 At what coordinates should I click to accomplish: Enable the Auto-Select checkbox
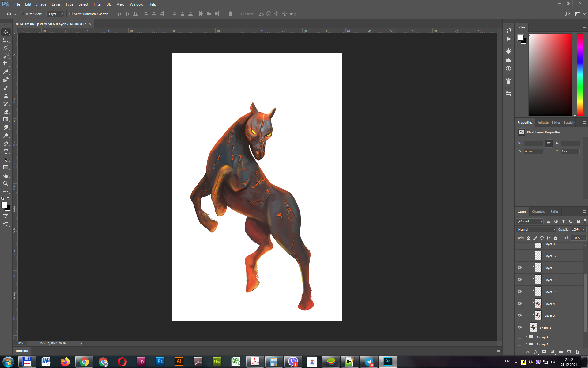[x=23, y=14]
